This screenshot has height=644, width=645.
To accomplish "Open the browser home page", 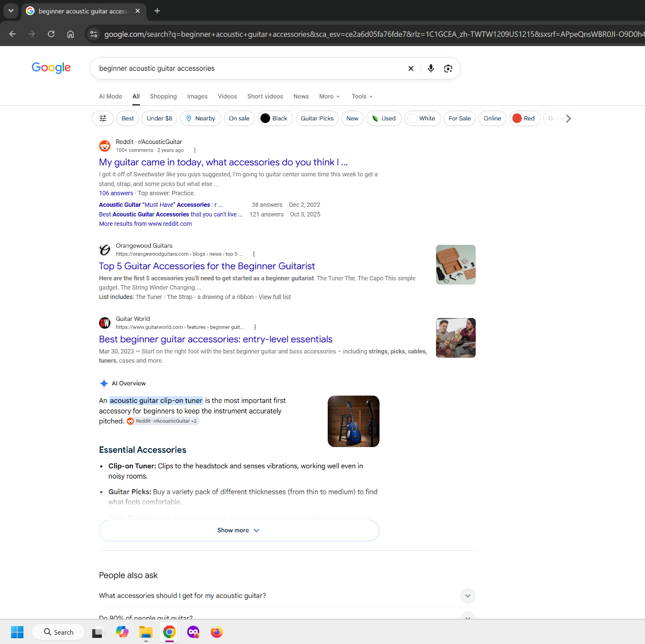I will pyautogui.click(x=71, y=34).
